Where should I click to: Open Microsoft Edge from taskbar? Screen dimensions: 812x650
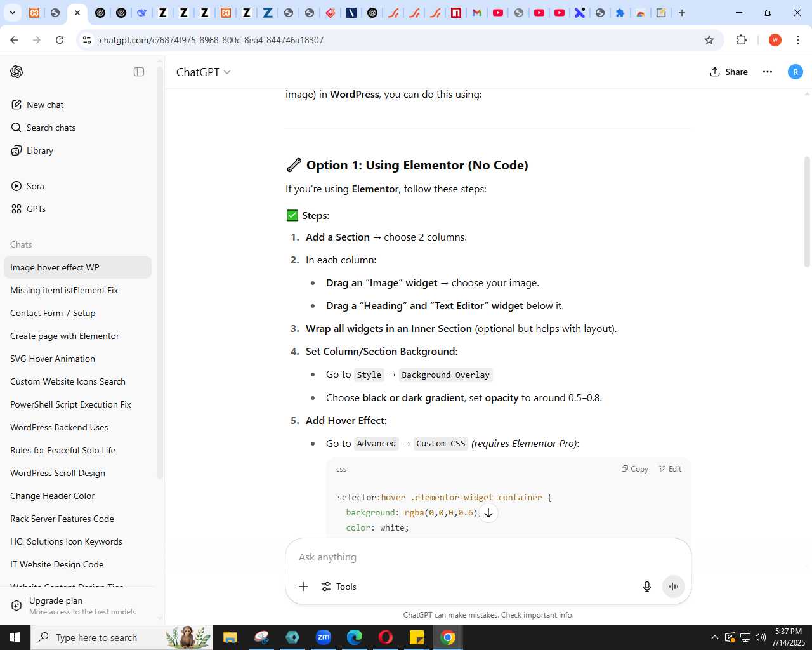click(x=355, y=637)
